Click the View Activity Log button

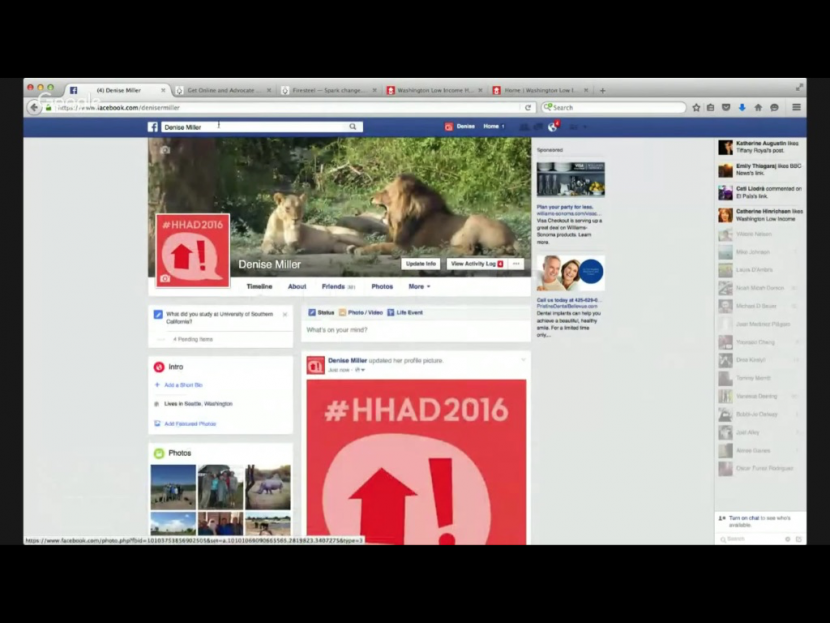[477, 264]
